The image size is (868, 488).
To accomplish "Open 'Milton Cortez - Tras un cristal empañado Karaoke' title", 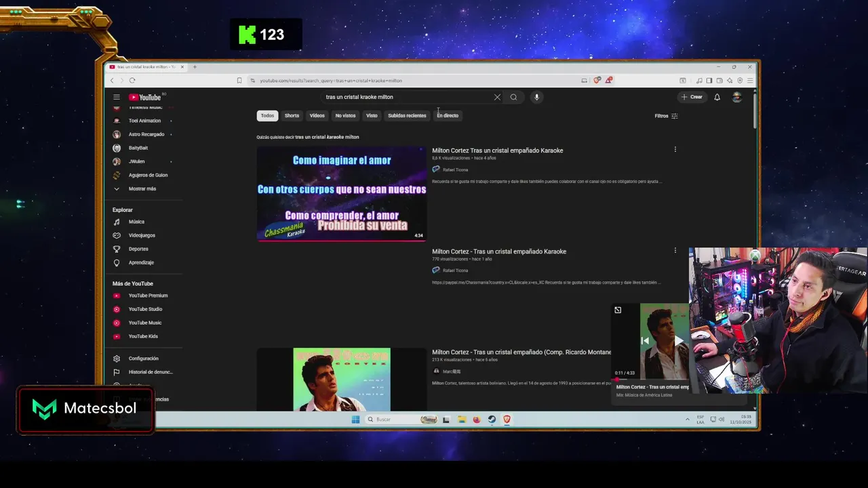I will click(x=499, y=251).
